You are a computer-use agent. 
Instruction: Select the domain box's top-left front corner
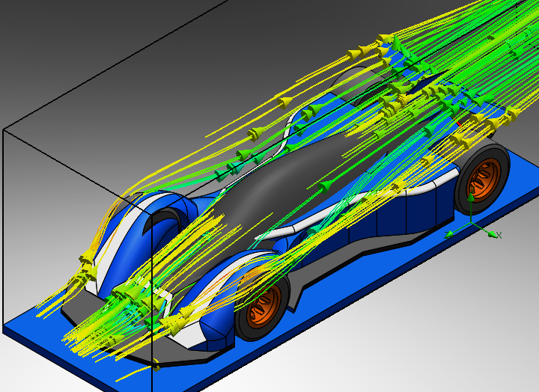[x=3, y=129]
